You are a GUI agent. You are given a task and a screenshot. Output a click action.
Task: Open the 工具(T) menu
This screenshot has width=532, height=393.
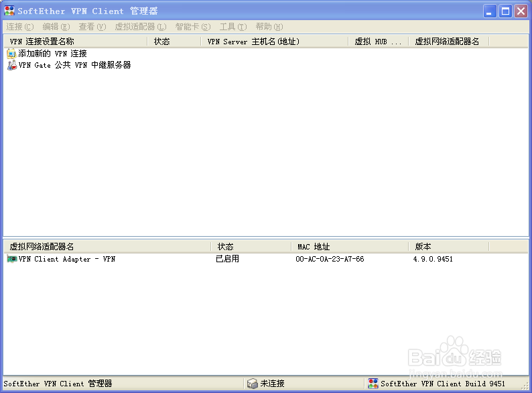(x=233, y=27)
